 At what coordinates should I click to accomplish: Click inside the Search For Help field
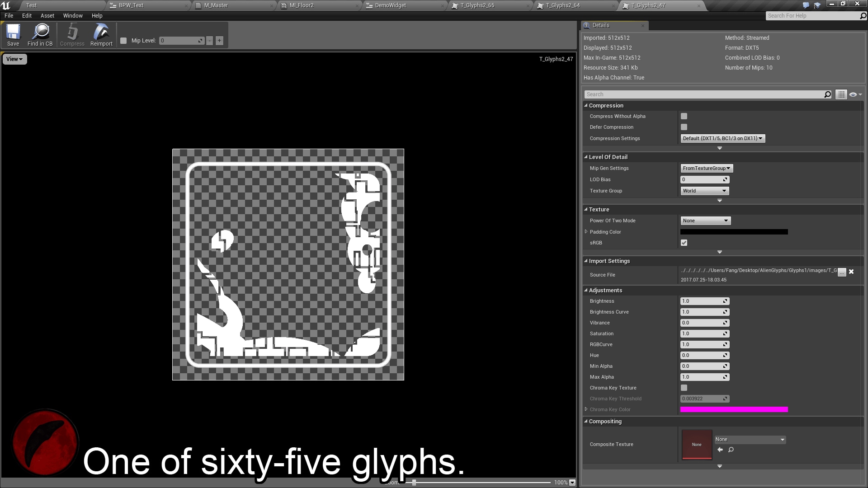(x=809, y=15)
